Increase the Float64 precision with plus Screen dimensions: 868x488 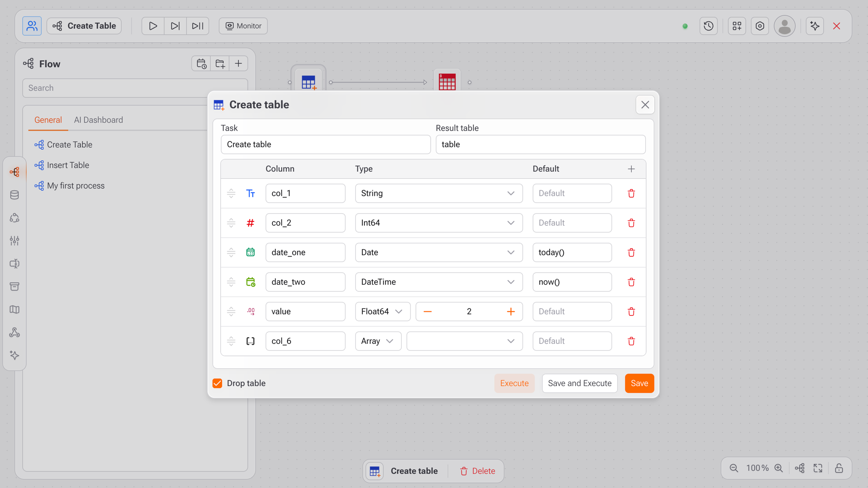pyautogui.click(x=510, y=312)
